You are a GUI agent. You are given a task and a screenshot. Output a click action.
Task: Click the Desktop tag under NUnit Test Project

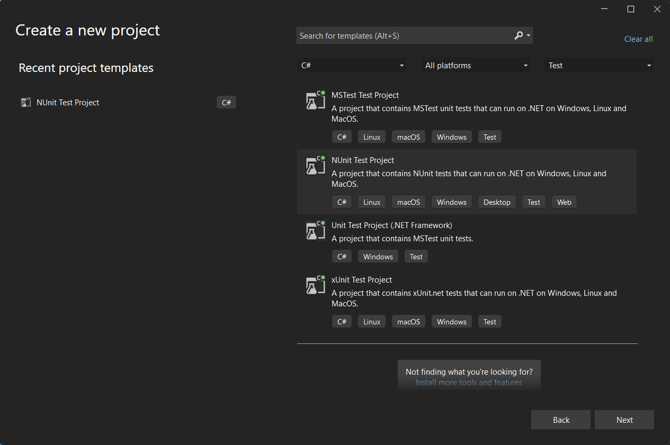point(497,202)
